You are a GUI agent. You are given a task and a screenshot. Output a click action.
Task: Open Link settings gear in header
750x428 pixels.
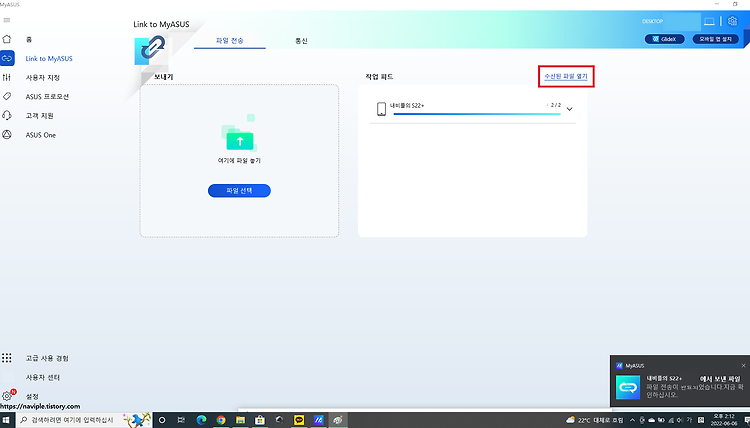(x=732, y=21)
